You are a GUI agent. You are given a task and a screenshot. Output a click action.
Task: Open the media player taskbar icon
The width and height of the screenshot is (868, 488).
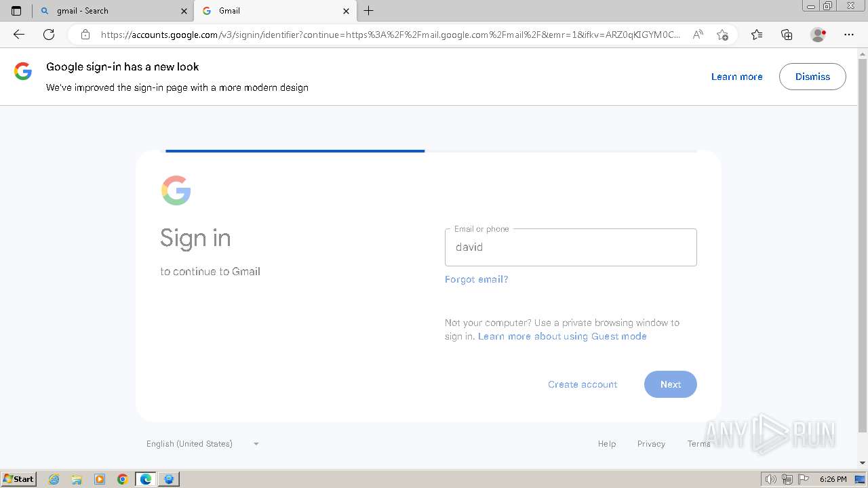tap(100, 479)
